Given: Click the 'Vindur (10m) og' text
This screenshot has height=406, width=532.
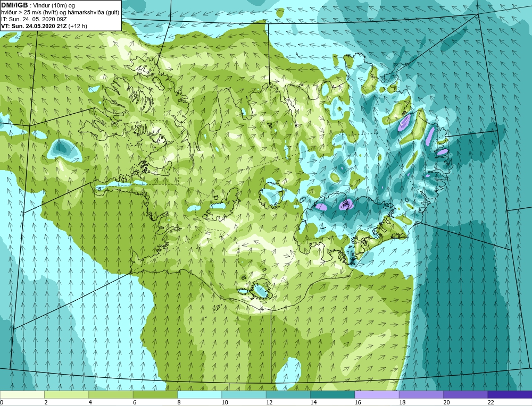Looking at the screenshot, I should pyautogui.click(x=54, y=6).
